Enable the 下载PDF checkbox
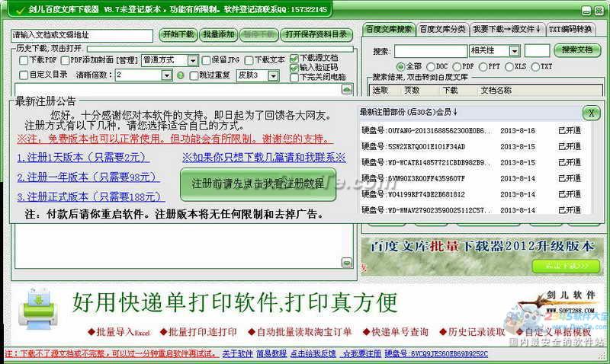610x364 pixels. (24, 60)
